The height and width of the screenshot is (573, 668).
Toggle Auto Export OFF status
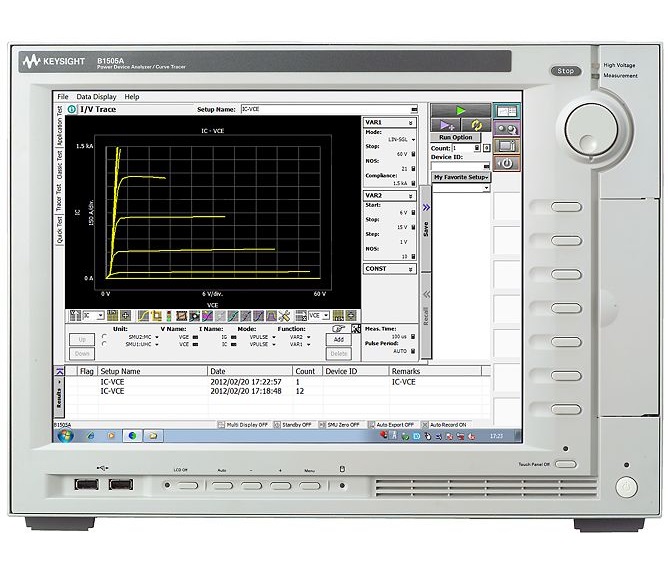click(391, 425)
